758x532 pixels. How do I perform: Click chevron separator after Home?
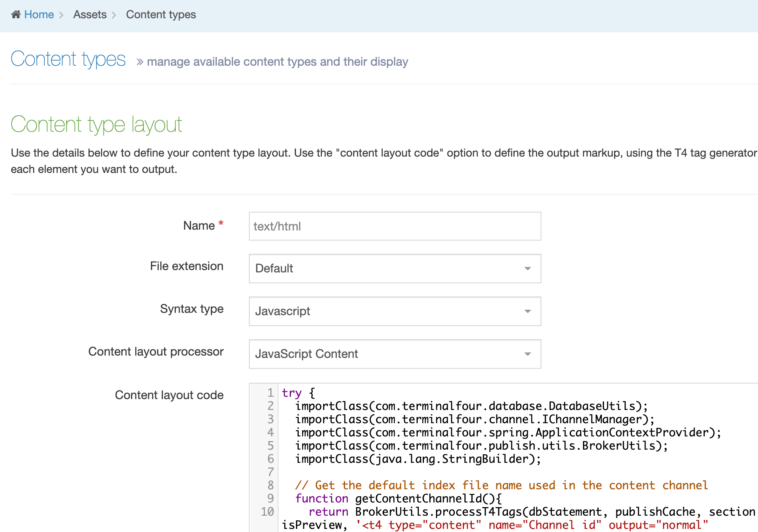pos(61,15)
